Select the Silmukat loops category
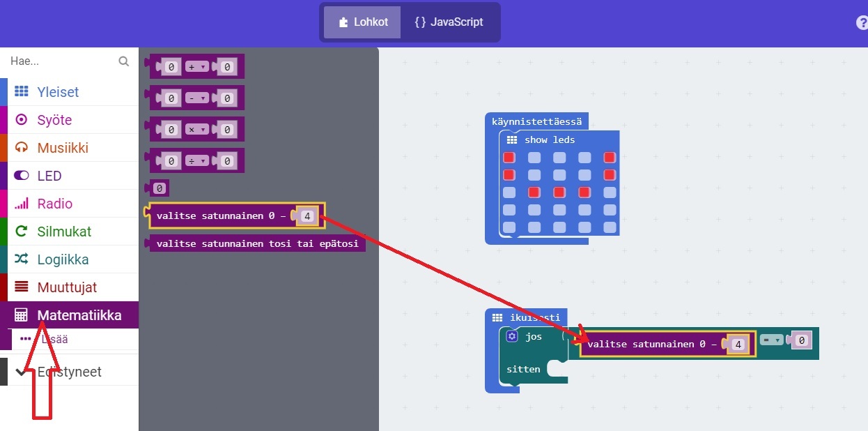The height and width of the screenshot is (431, 868). [22, 232]
